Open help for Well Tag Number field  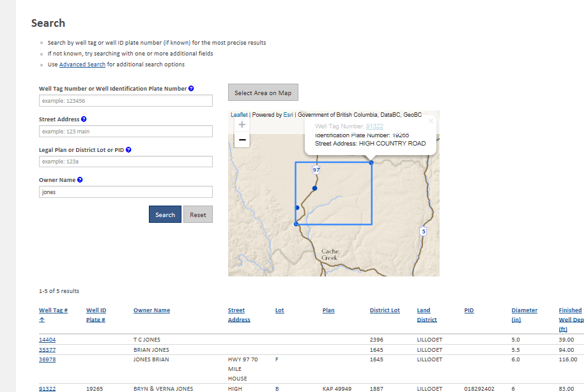pyautogui.click(x=190, y=88)
